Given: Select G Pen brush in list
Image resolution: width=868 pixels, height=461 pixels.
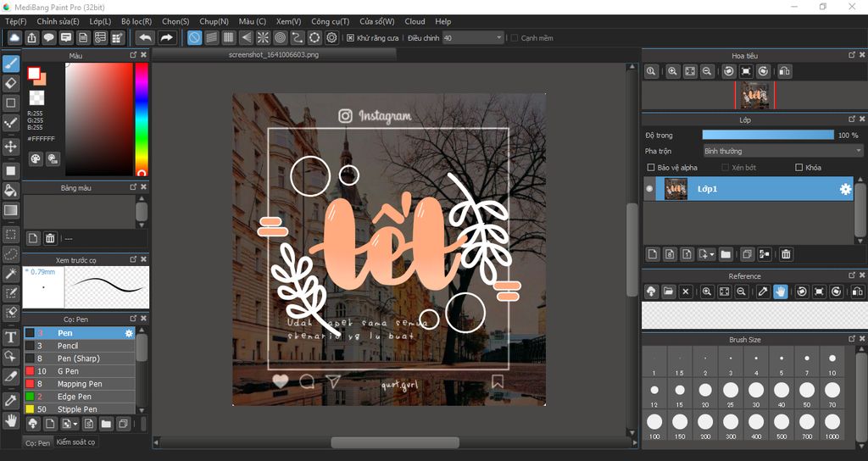Looking at the screenshot, I should pyautogui.click(x=79, y=371).
